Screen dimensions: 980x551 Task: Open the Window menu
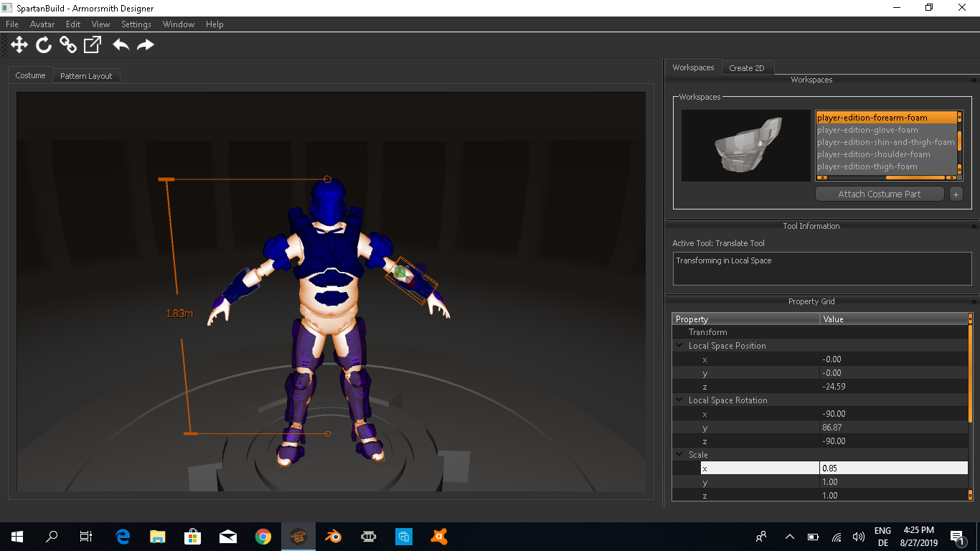179,24
